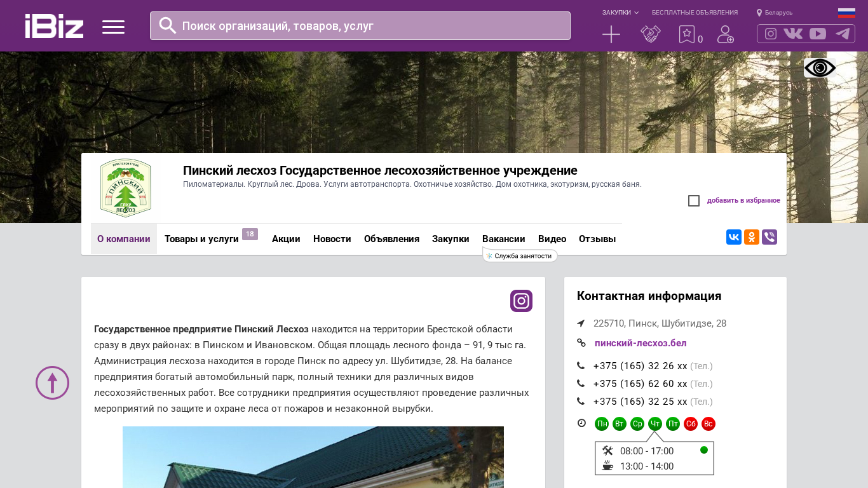Open the пинский-лесхоз.бел website link

[x=640, y=343]
